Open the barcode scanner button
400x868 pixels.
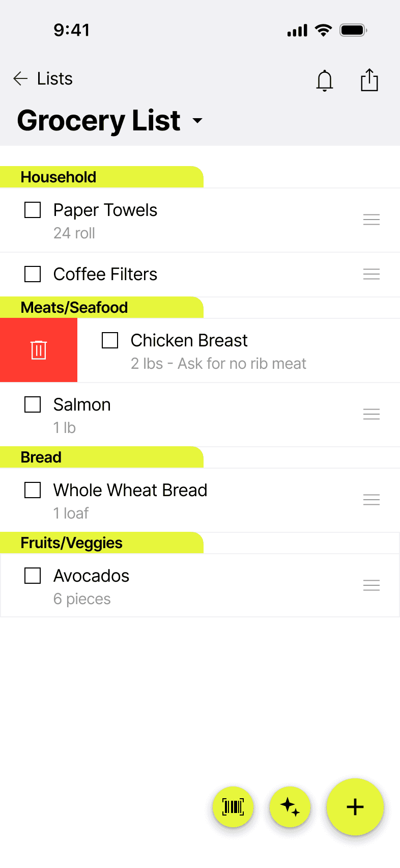coord(233,807)
